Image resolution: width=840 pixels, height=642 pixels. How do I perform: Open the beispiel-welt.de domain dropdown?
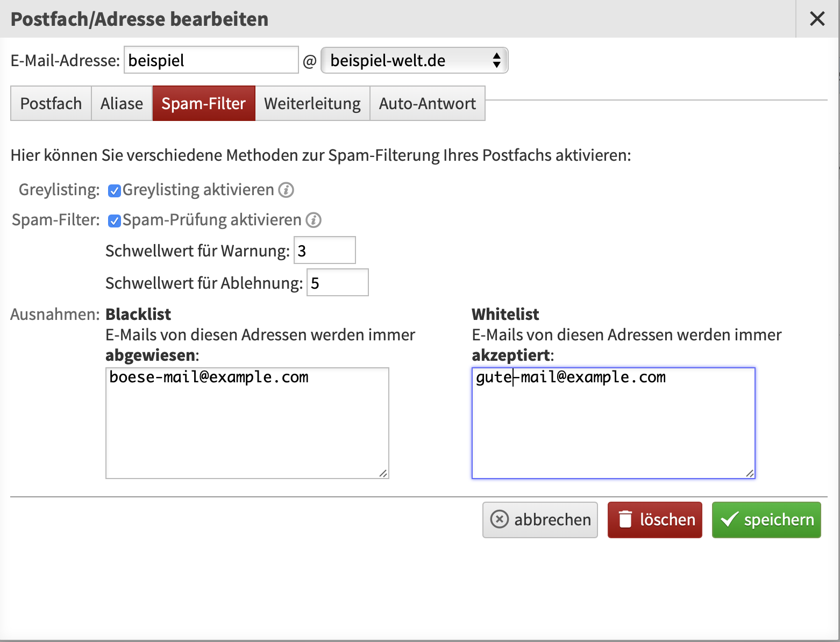(414, 60)
